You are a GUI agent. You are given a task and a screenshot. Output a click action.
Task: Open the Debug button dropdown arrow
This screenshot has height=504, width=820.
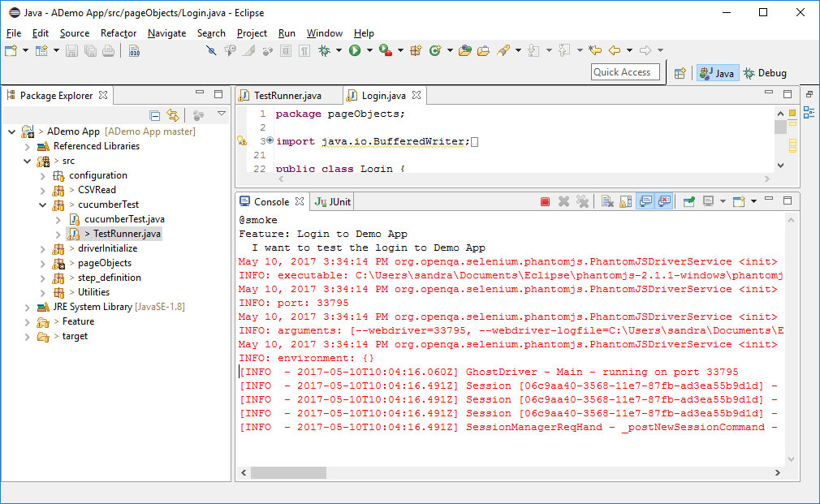[339, 50]
